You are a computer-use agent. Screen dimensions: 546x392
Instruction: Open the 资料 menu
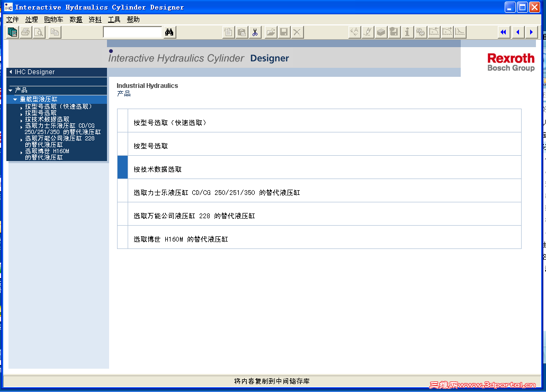point(95,20)
